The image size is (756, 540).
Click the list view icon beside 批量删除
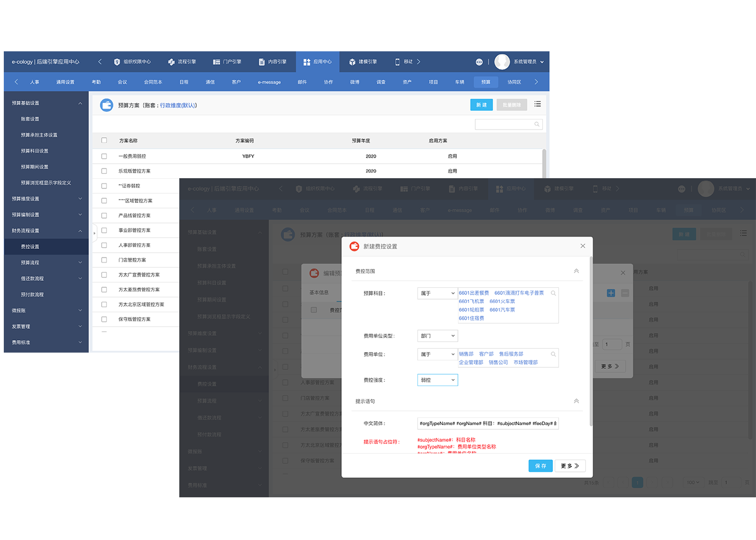[537, 104]
